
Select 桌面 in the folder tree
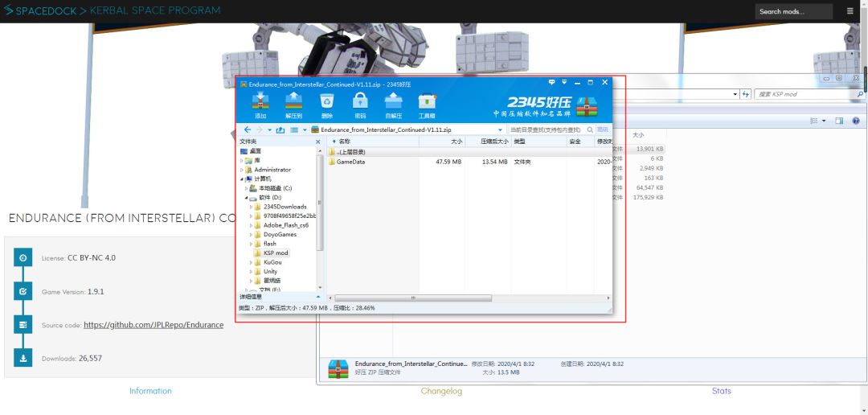pos(255,150)
